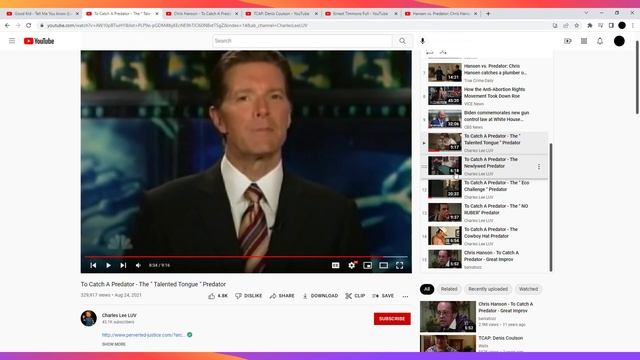Viewport: 640px width, 360px height.
Task: Open the YouTube apps grid icon
Action: [584, 41]
